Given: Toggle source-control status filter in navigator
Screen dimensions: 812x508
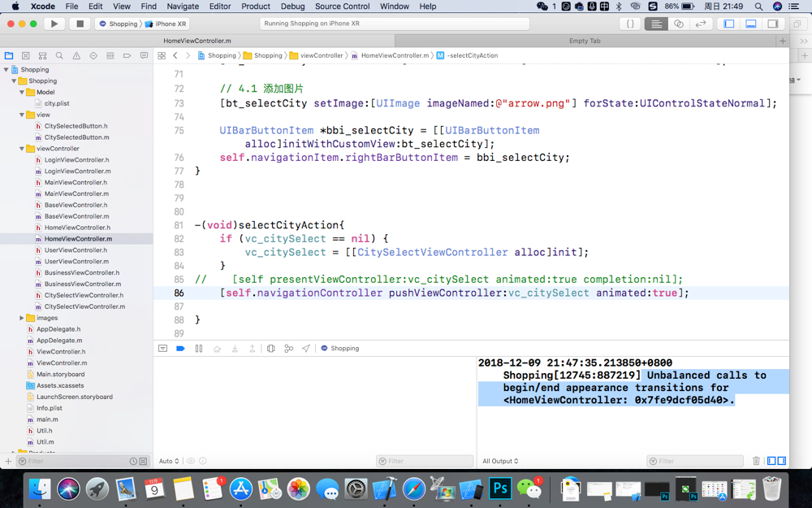Looking at the screenshot, I should 144,461.
